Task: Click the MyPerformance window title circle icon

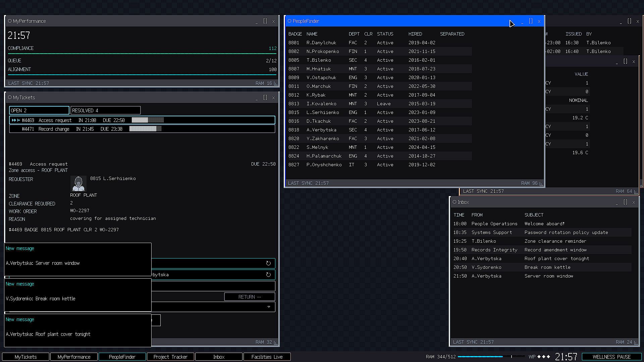Action: [x=10, y=21]
